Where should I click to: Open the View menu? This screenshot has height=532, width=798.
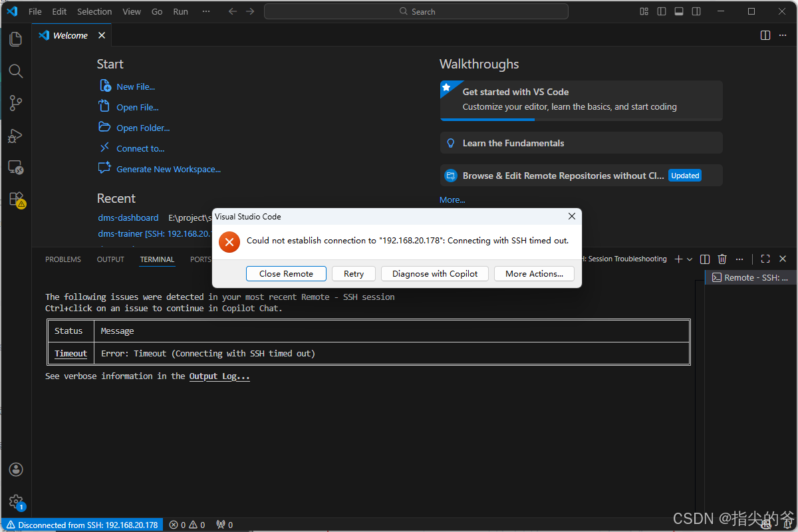tap(132, 11)
